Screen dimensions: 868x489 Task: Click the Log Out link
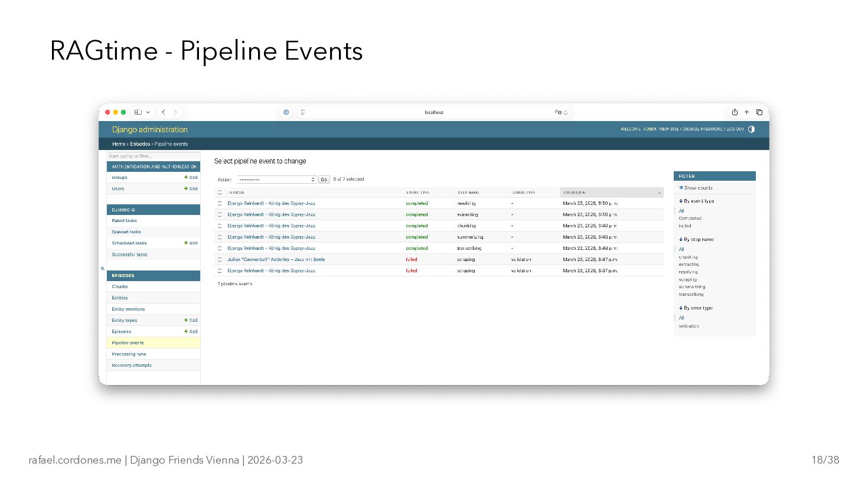735,129
